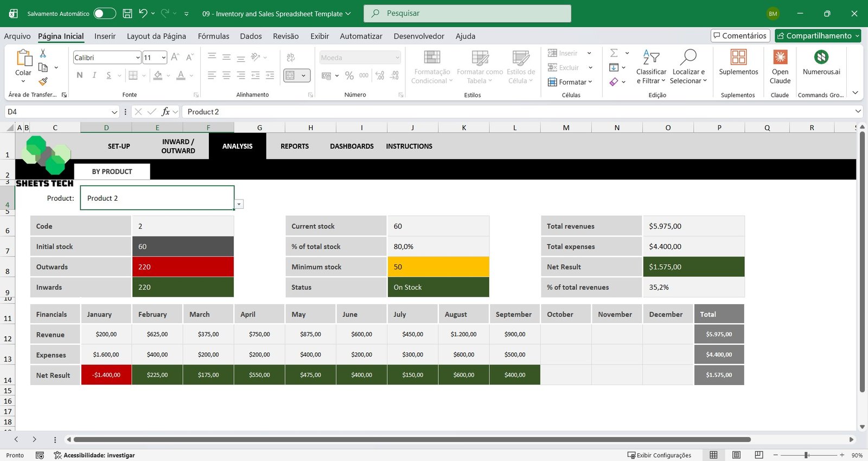Screen dimensions: 868x461
Task: Go to the INWARD / OUTWARD section
Action: pos(178,146)
